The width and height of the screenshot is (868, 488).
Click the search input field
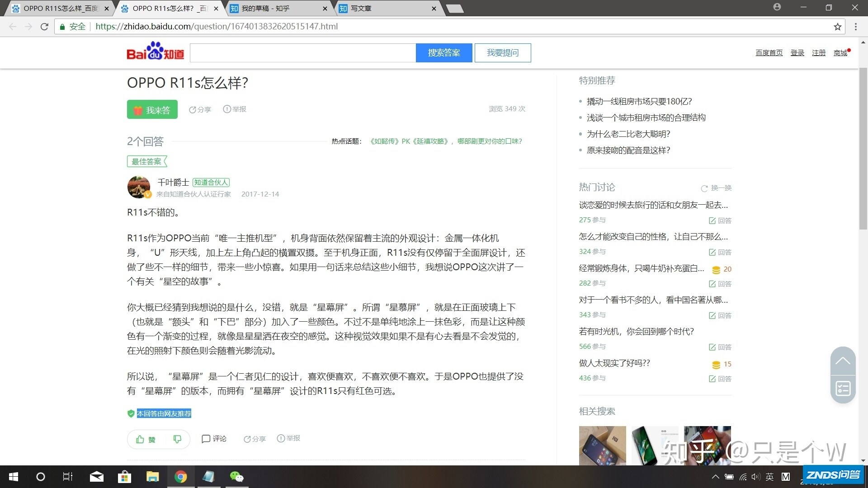point(303,53)
